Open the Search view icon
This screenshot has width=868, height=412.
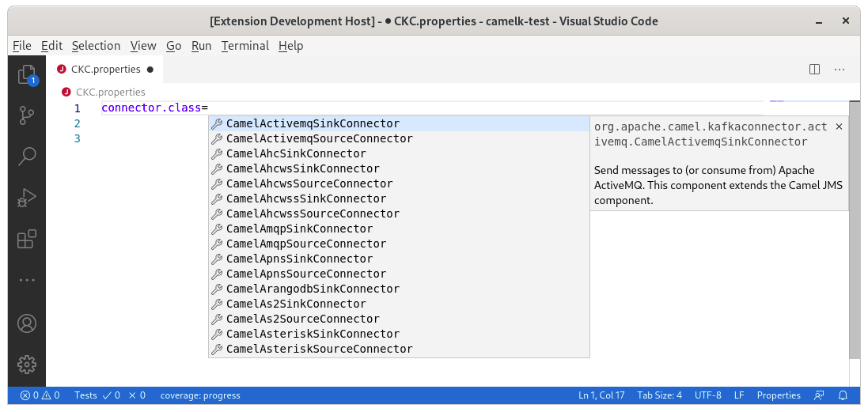(27, 156)
